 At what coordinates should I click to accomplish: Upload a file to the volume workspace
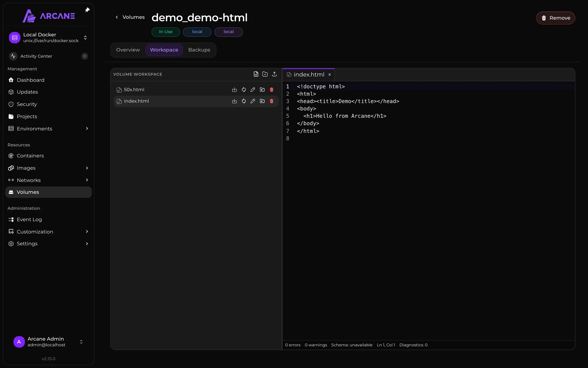click(274, 74)
